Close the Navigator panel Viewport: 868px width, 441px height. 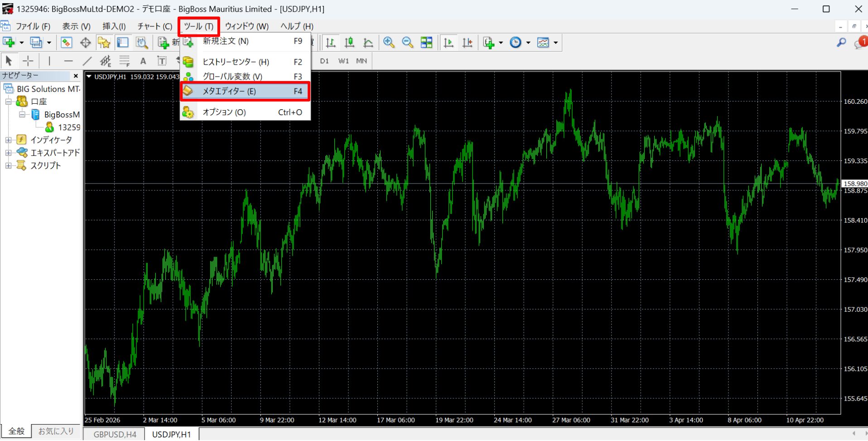point(76,76)
